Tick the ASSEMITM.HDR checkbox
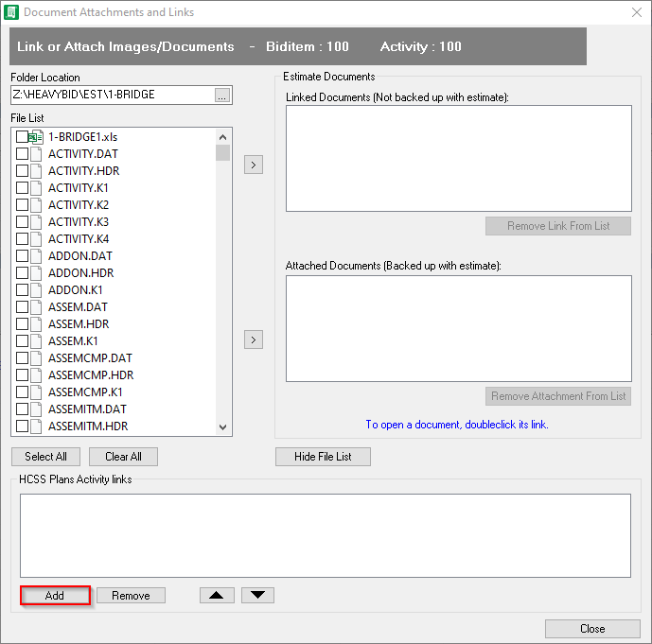This screenshot has height=644, width=652. pos(22,426)
